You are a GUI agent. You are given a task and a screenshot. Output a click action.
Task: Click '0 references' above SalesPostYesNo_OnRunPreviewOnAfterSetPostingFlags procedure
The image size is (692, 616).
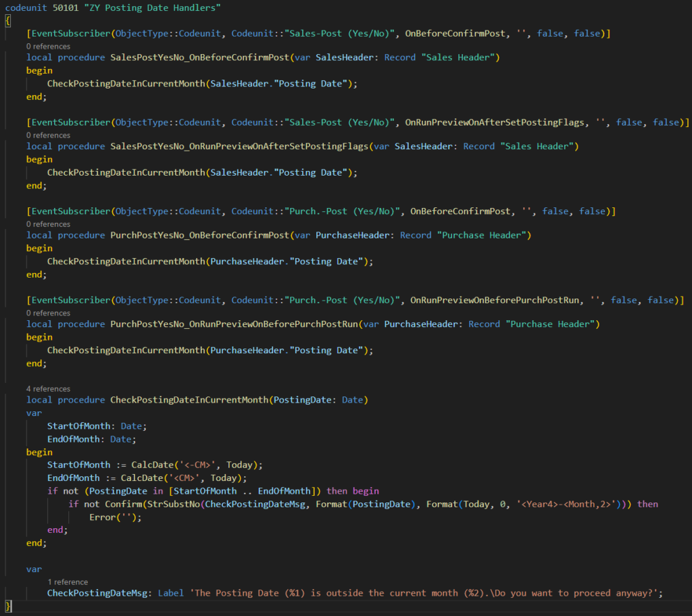point(48,135)
